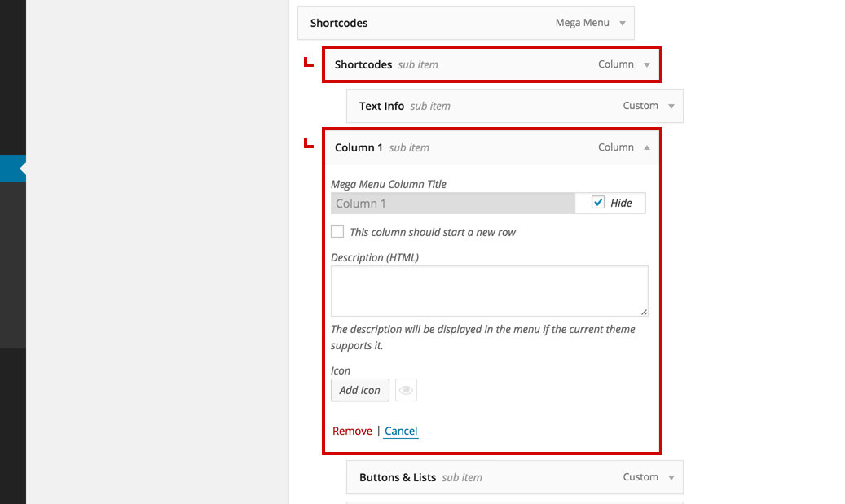Expand the Shortcodes Mega Menu item arrow

(x=623, y=23)
